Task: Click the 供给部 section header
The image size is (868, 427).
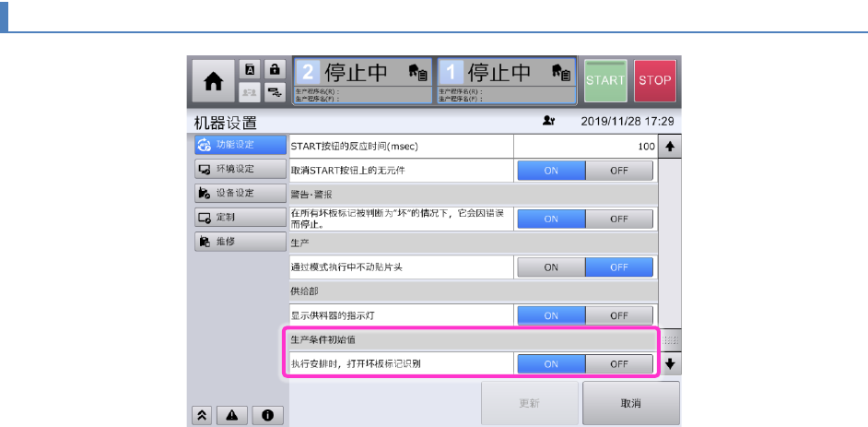Action: 474,291
